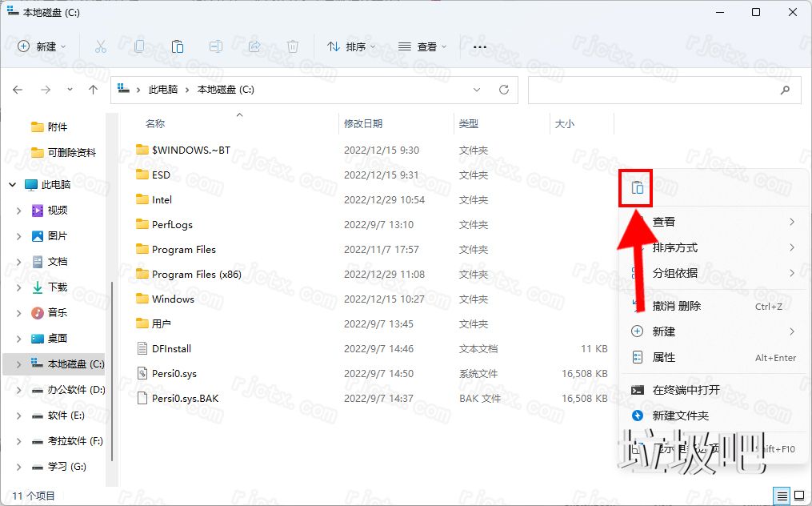Image resolution: width=812 pixels, height=506 pixels.
Task: Click the Delete trash icon in the toolbar
Action: coord(293,46)
